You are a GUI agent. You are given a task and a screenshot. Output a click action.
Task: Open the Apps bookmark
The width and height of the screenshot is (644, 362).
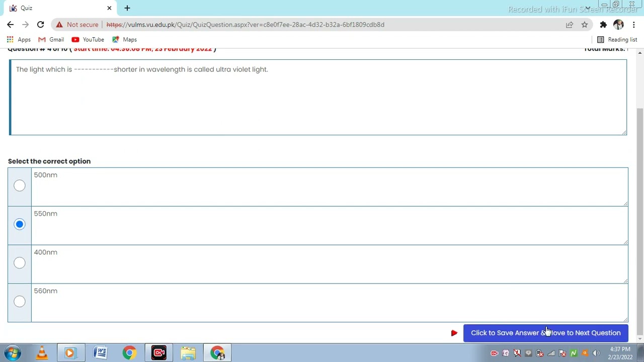(x=19, y=40)
